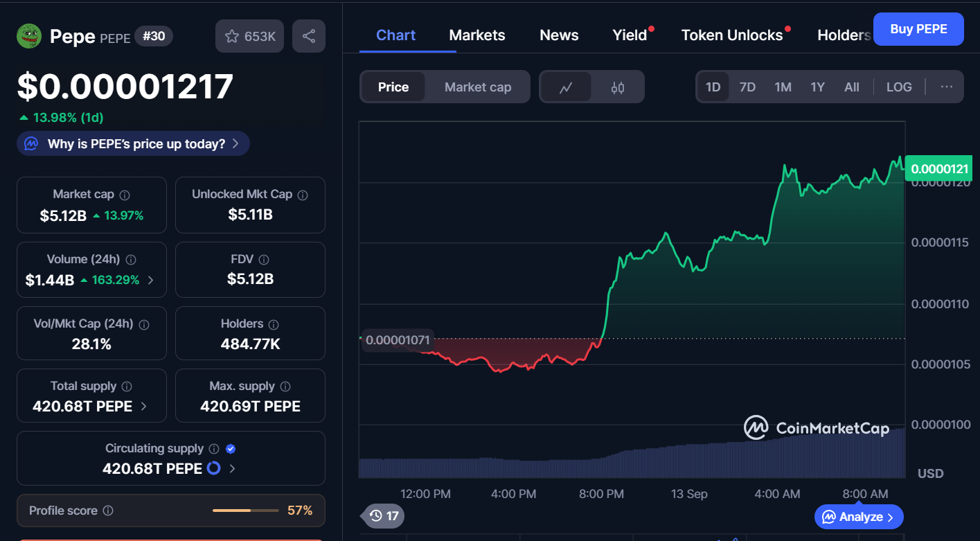Click the circulating supply ring progress icon
Image resolution: width=980 pixels, height=541 pixels.
coord(214,468)
